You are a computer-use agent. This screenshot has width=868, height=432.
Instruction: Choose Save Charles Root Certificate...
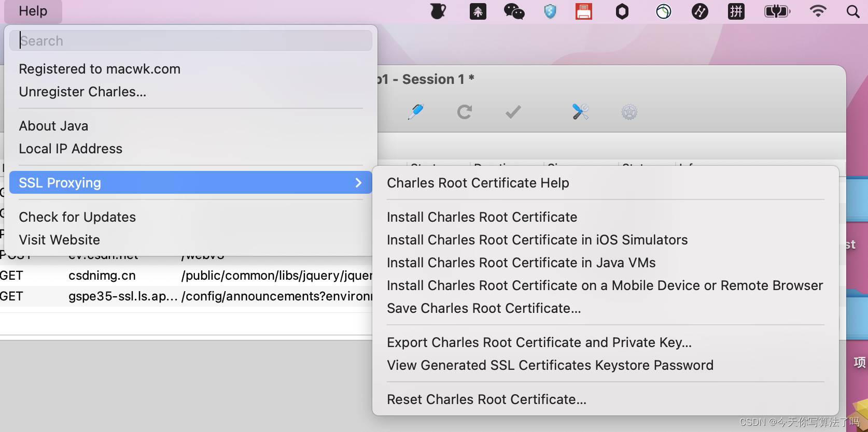[606, 308]
